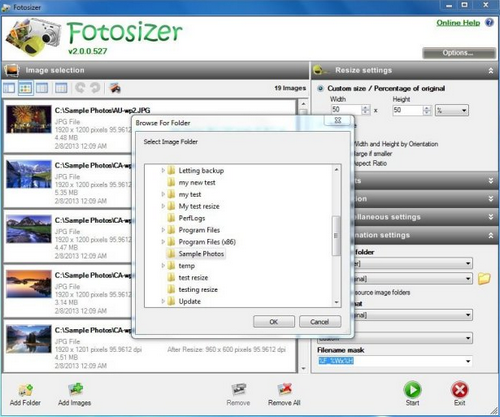Select the Custom size / Percentage radio button
Image resolution: width=500 pixels, height=417 pixels.
tap(320, 88)
